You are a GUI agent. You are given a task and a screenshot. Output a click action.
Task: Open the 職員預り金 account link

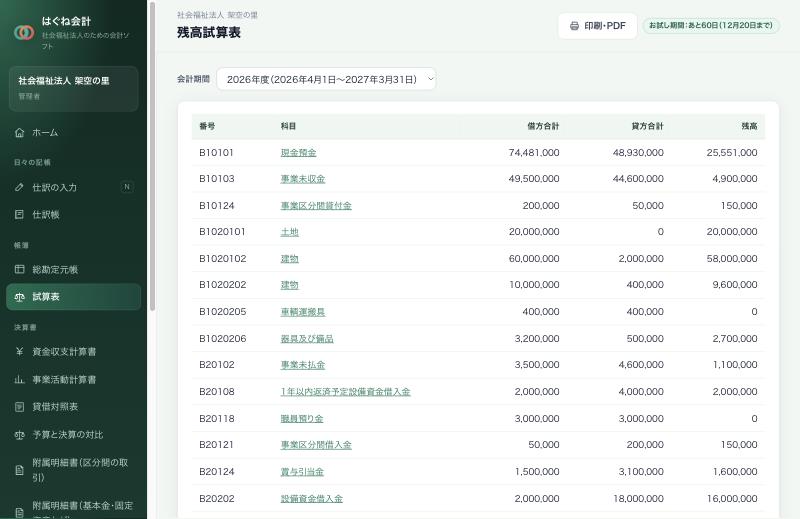302,418
